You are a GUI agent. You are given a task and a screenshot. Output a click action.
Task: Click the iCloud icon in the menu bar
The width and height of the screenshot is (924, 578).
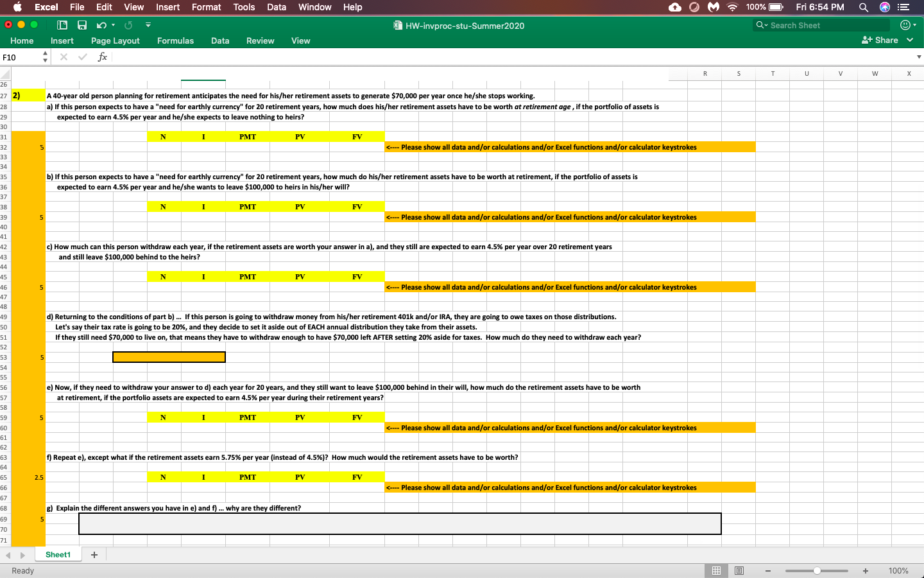point(674,7)
